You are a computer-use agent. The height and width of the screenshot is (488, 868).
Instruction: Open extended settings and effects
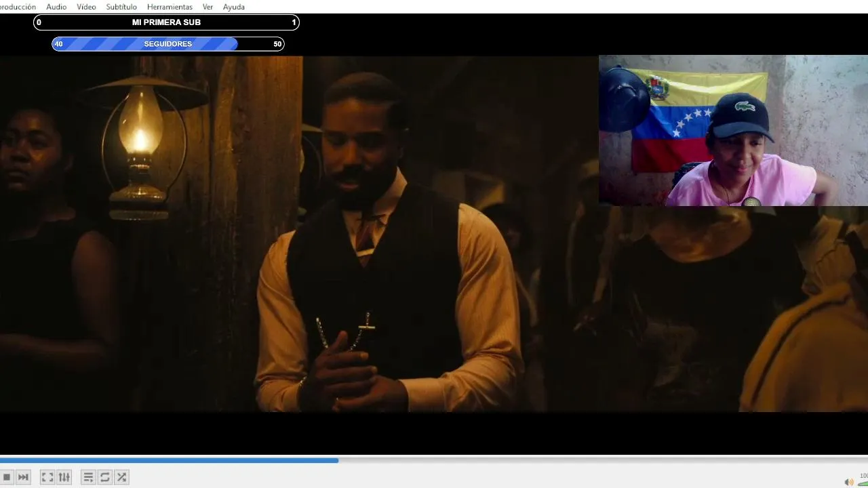64,477
